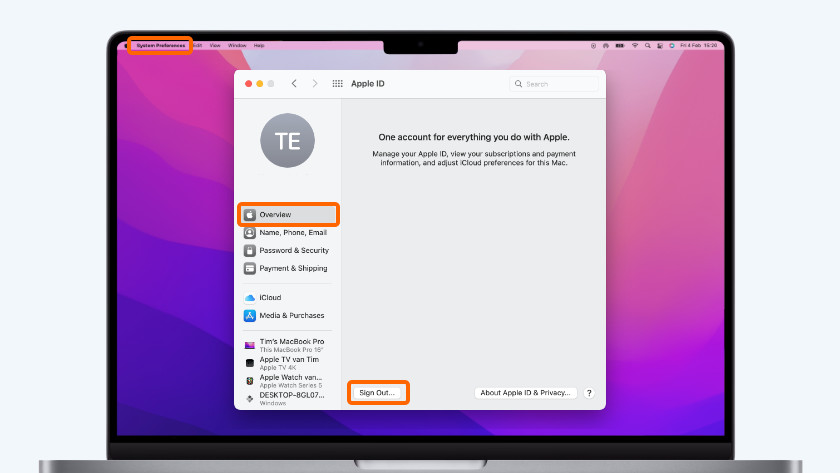Go back with the left chevron

[294, 84]
